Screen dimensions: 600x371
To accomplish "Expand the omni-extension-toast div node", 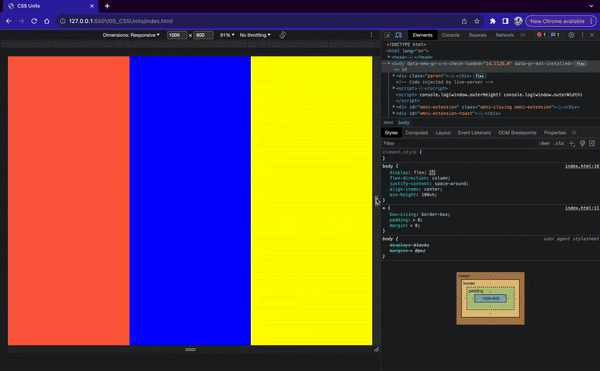I will [394, 113].
